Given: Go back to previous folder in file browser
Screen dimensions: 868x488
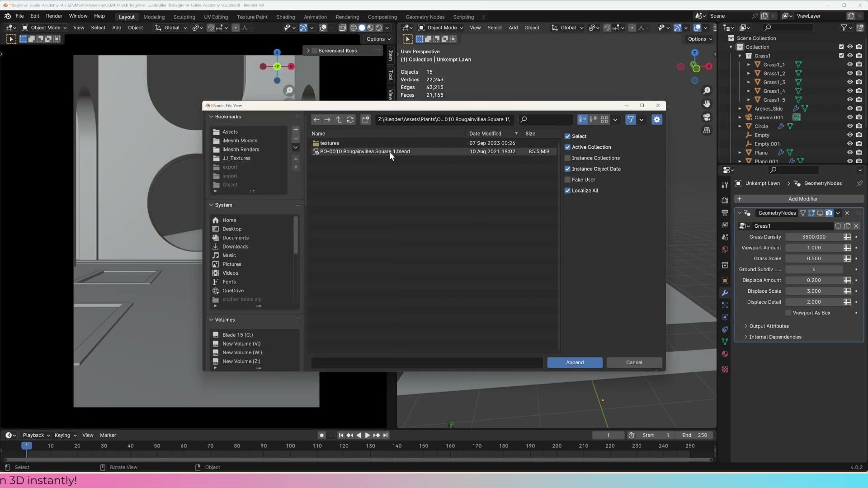Looking at the screenshot, I should coord(316,120).
